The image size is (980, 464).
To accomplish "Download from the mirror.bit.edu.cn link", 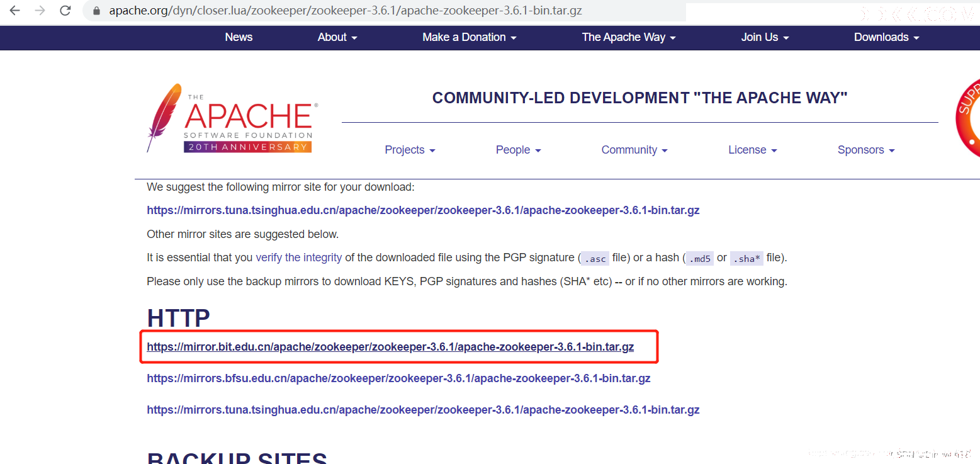I will (390, 347).
